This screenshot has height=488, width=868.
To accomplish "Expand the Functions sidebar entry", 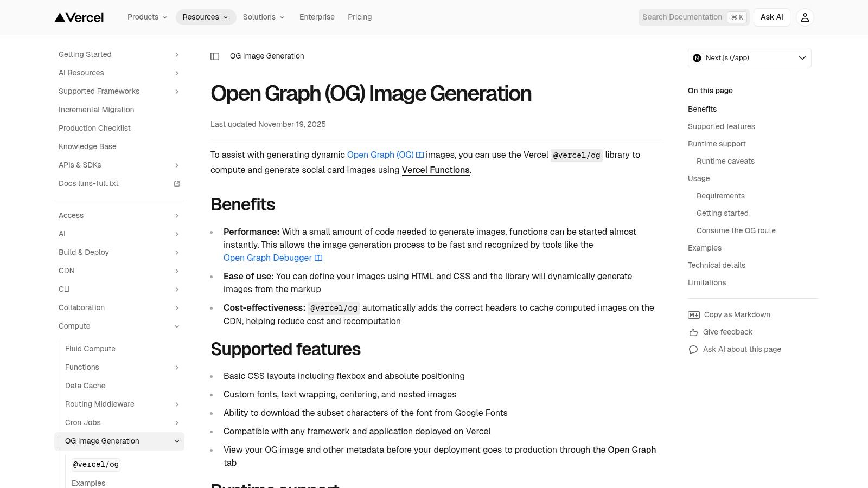I will (177, 368).
